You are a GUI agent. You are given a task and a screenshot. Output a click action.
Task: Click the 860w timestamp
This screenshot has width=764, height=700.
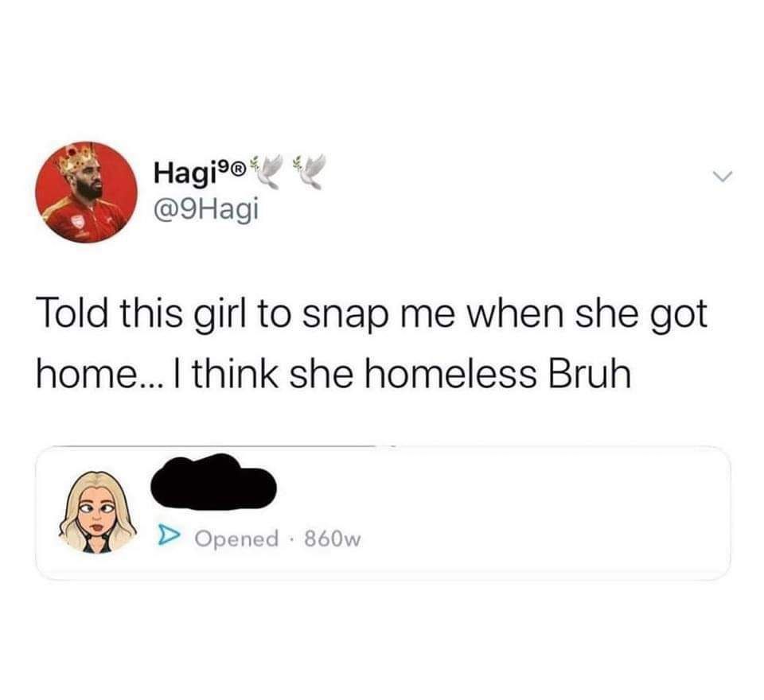point(333,539)
